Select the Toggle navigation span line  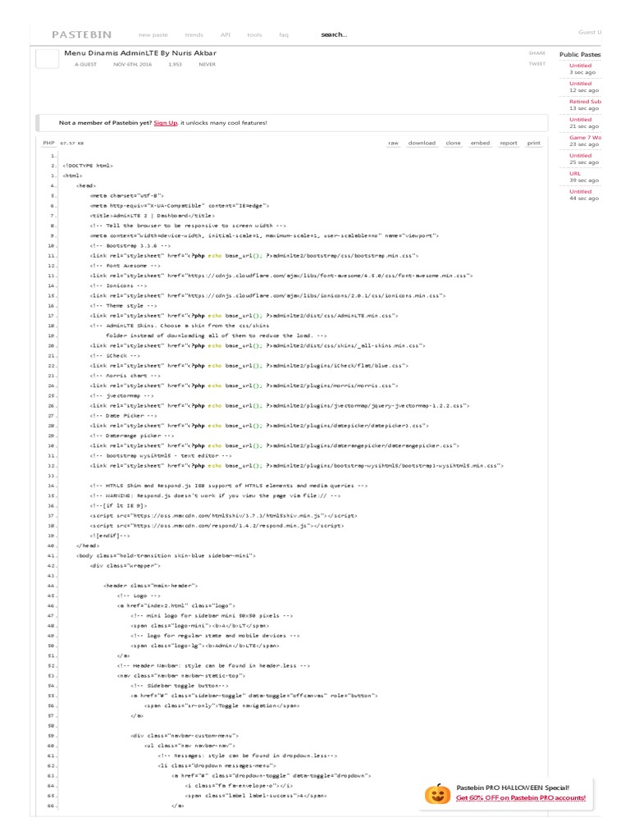tap(221, 706)
